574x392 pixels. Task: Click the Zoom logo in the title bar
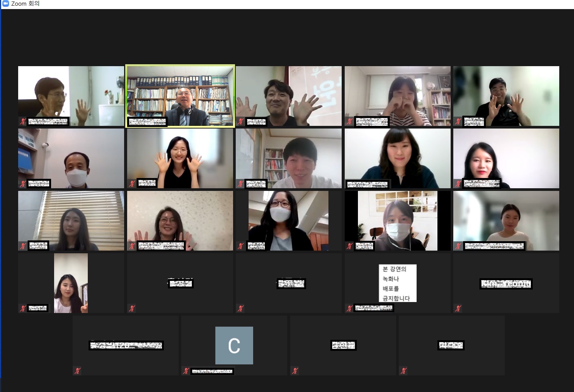pos(5,4)
